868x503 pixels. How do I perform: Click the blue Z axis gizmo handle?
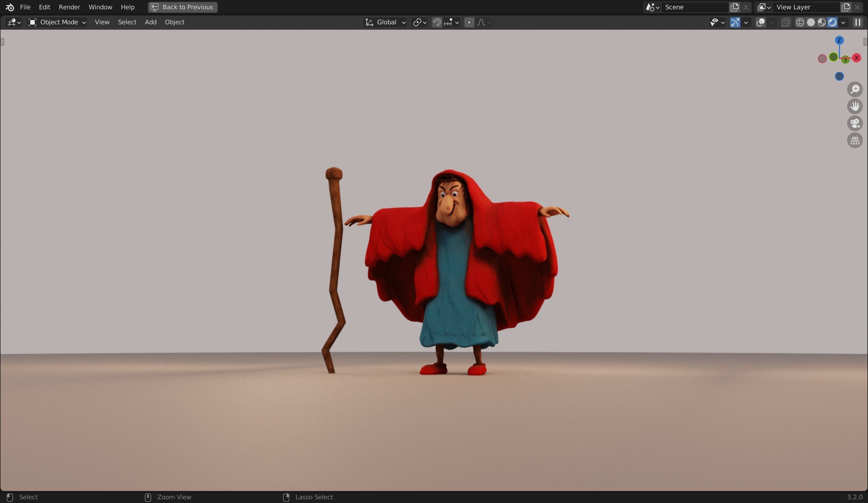click(x=839, y=40)
